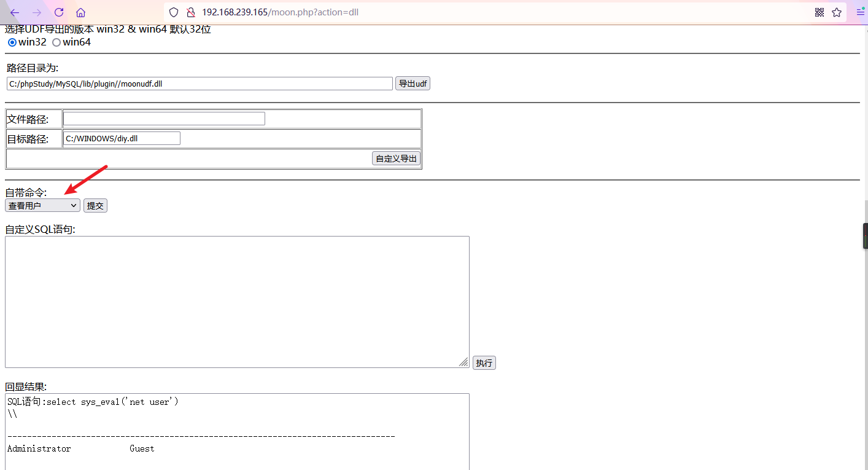Click the SQL textarea resize handle
The image size is (868, 470).
tap(464, 362)
